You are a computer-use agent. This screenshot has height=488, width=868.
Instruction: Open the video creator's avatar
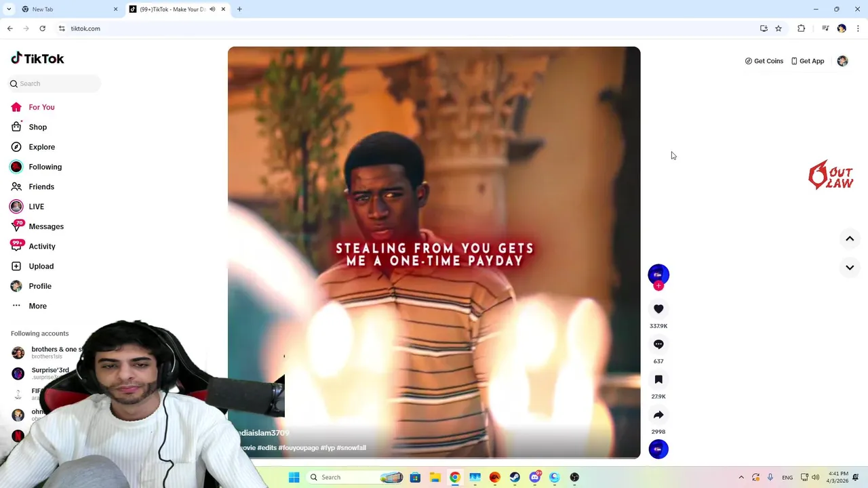tap(658, 274)
